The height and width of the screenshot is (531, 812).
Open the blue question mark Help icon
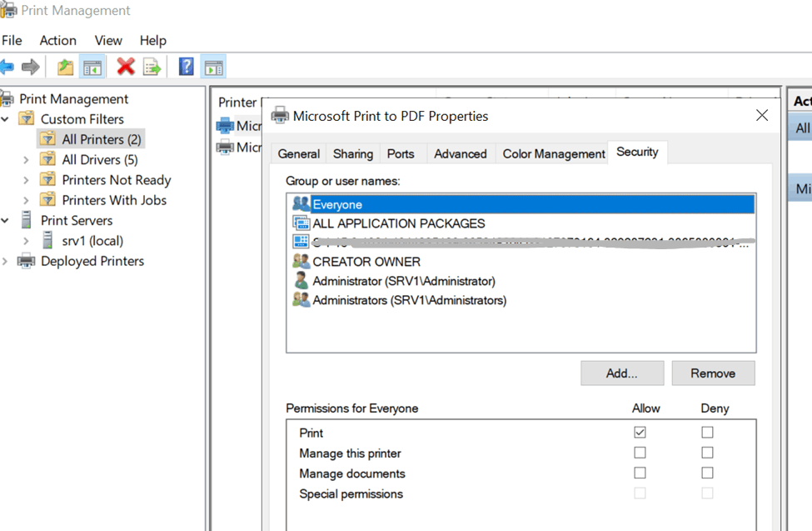(186, 67)
